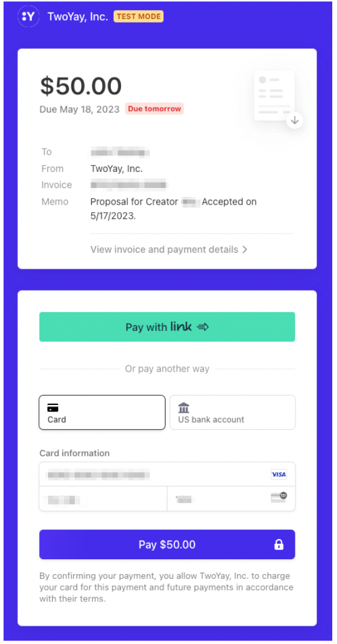The image size is (337, 644).
Task: Select the US bank account tab
Action: (x=233, y=412)
